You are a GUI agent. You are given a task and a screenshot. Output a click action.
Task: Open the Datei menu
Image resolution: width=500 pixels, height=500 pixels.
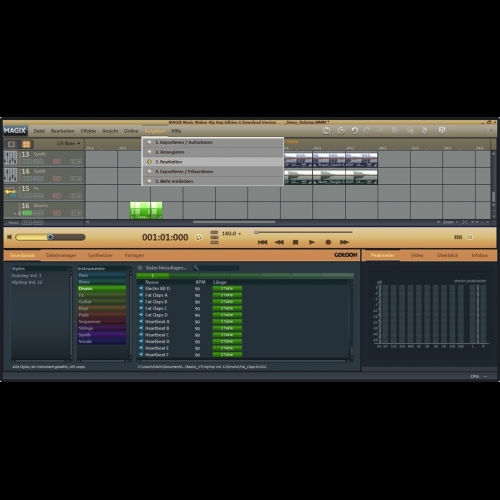coord(39,131)
